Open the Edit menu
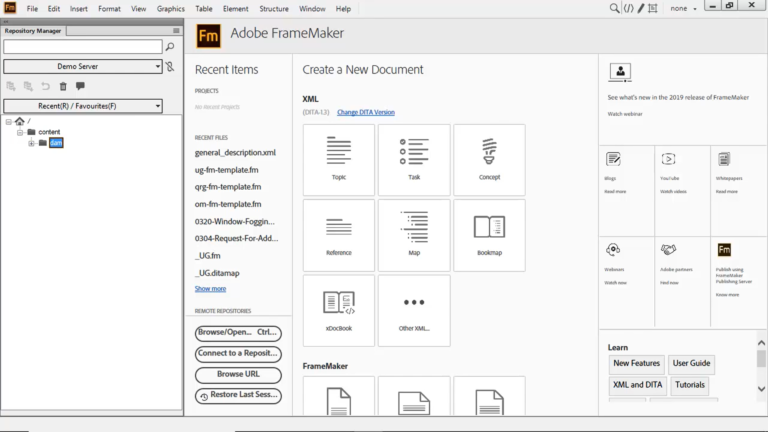The width and height of the screenshot is (768, 432). pos(54,9)
